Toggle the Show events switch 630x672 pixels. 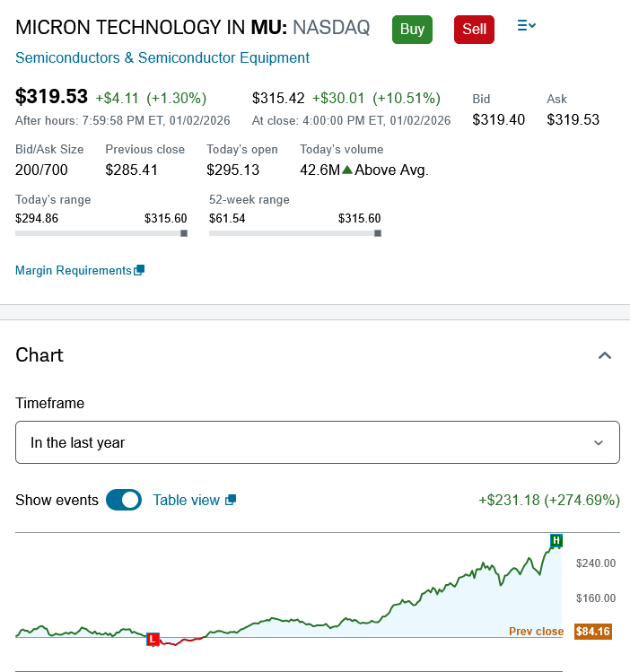[x=124, y=500]
